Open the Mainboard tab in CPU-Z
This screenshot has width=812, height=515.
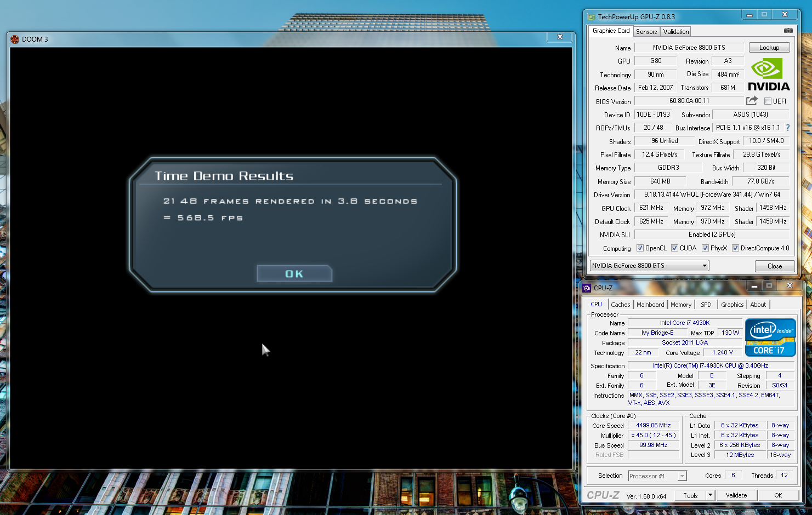(x=650, y=305)
